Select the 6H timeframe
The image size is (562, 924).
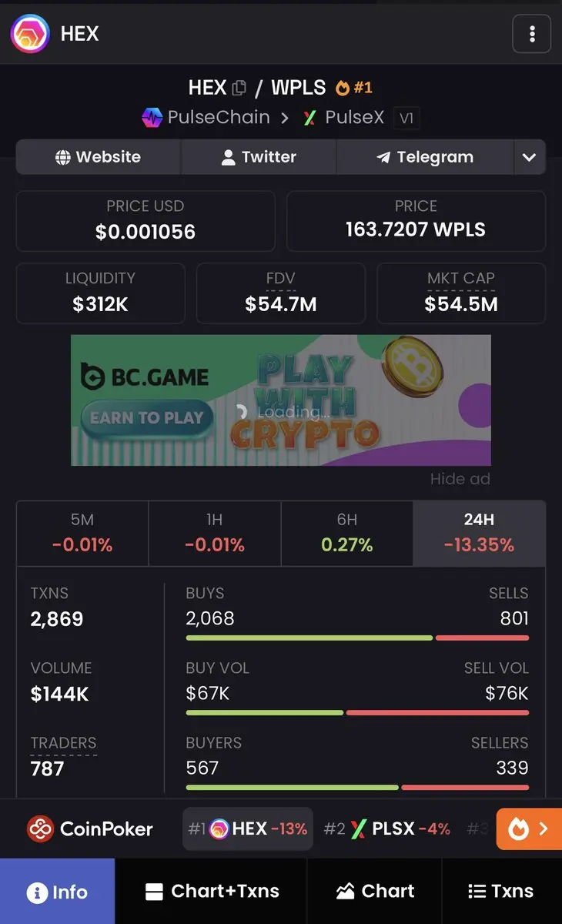(x=347, y=534)
